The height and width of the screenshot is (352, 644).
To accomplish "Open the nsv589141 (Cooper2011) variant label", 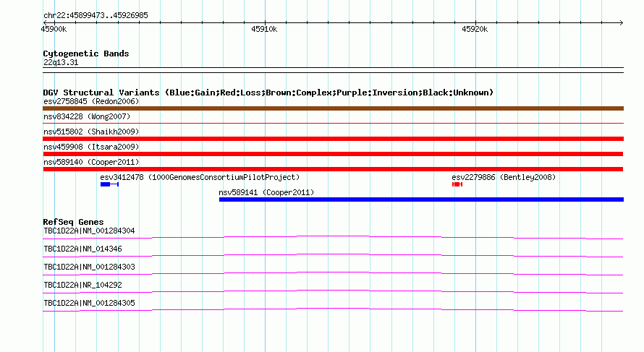I will point(266,192).
